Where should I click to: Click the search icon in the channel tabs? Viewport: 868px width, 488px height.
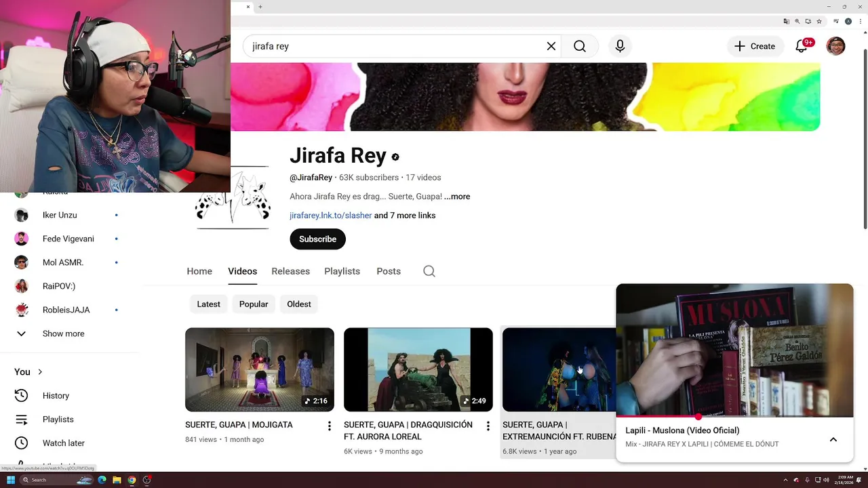[429, 271]
